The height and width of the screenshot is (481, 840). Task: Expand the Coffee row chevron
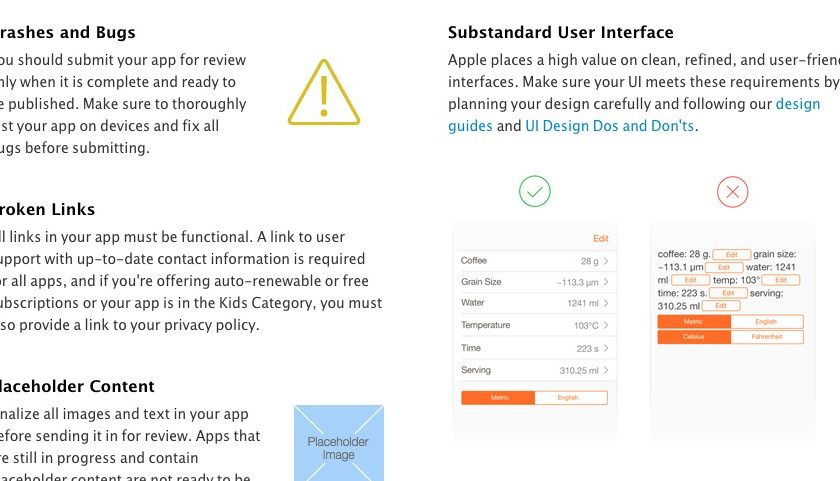tap(606, 261)
